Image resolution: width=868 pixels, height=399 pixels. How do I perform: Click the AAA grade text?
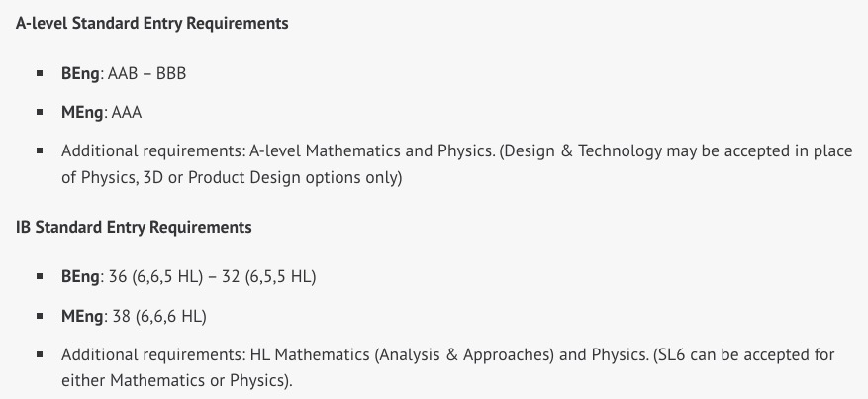[126, 112]
